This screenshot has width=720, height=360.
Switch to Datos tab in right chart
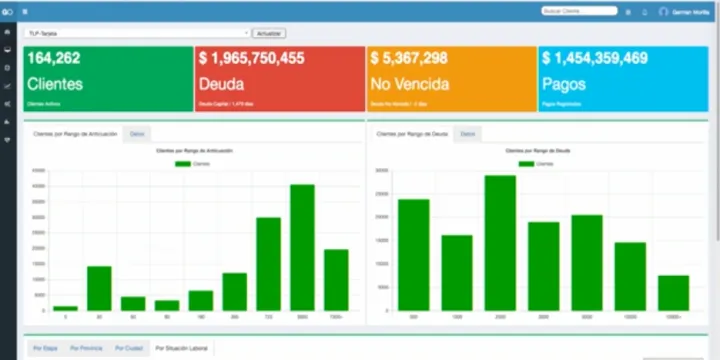point(467,134)
